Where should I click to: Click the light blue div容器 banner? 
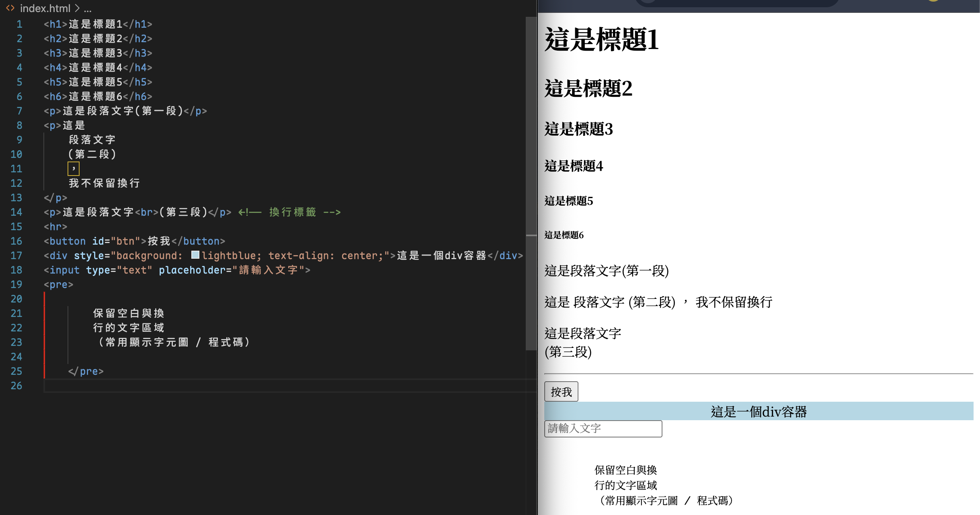[759, 411]
